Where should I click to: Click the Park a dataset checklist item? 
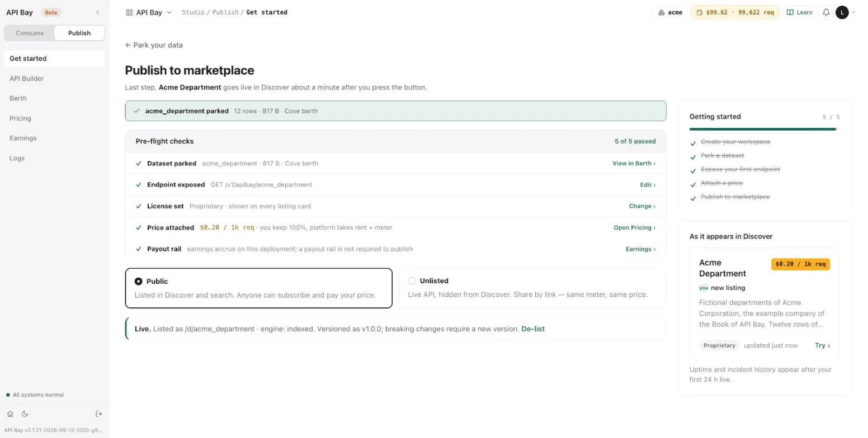(722, 156)
